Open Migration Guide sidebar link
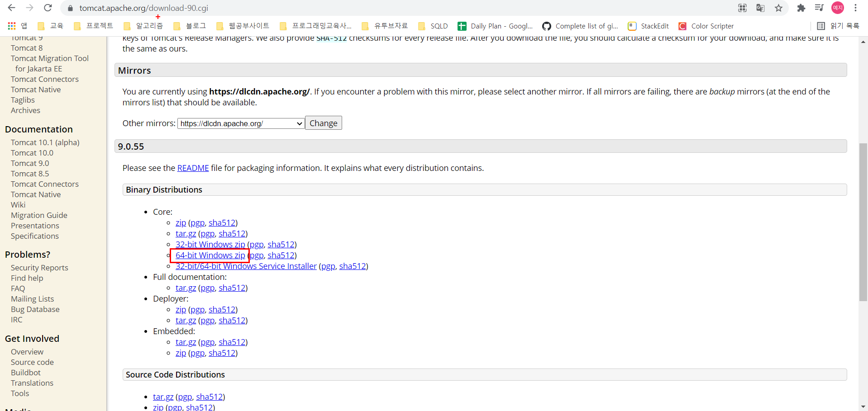The width and height of the screenshot is (868, 411). coord(39,215)
